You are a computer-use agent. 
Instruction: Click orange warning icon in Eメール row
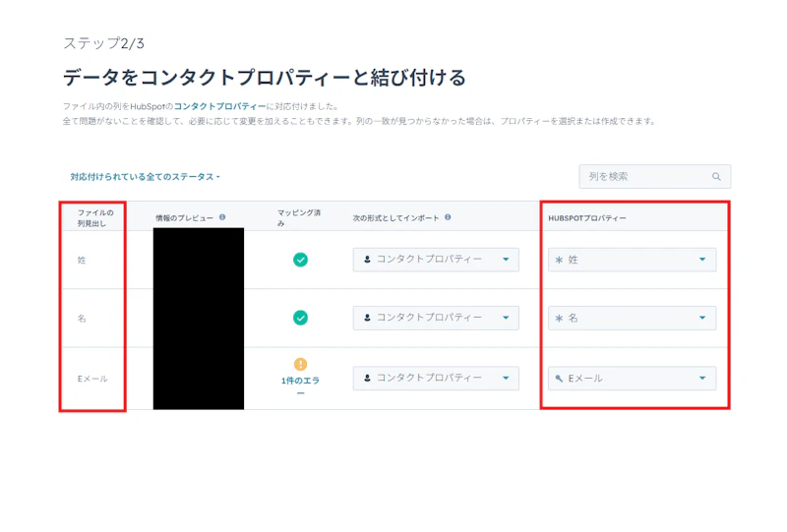300,364
